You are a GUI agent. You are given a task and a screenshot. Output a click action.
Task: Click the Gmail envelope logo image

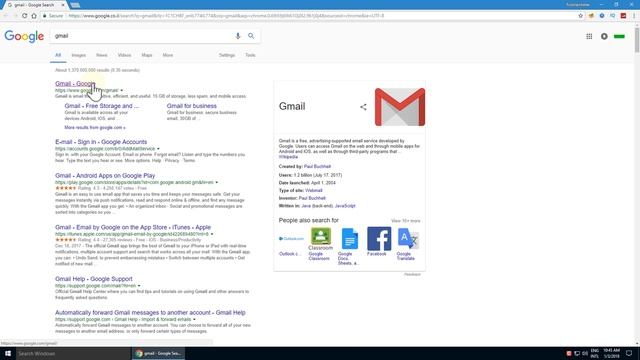[x=400, y=107]
